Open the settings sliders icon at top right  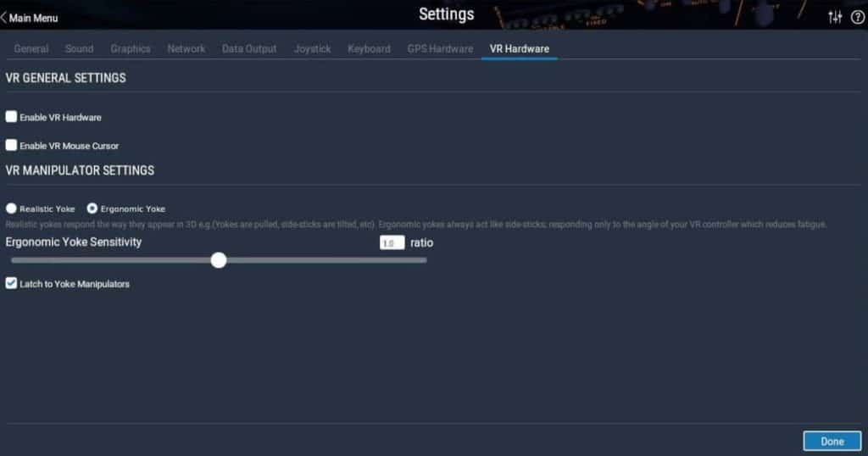pos(835,17)
